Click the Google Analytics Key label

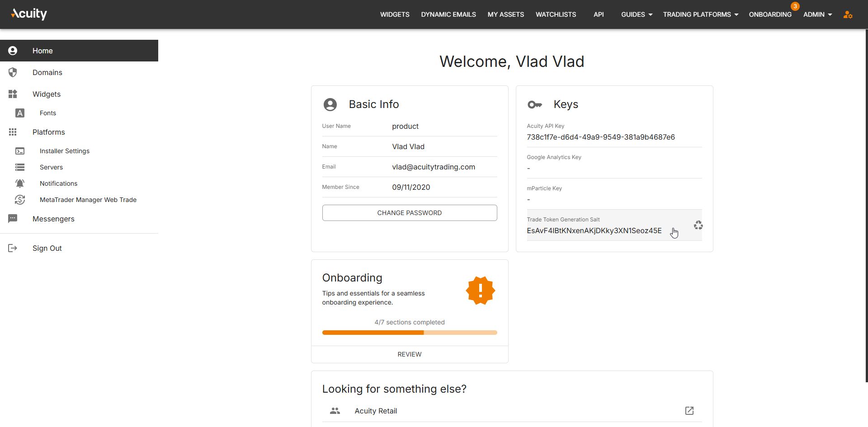(554, 157)
